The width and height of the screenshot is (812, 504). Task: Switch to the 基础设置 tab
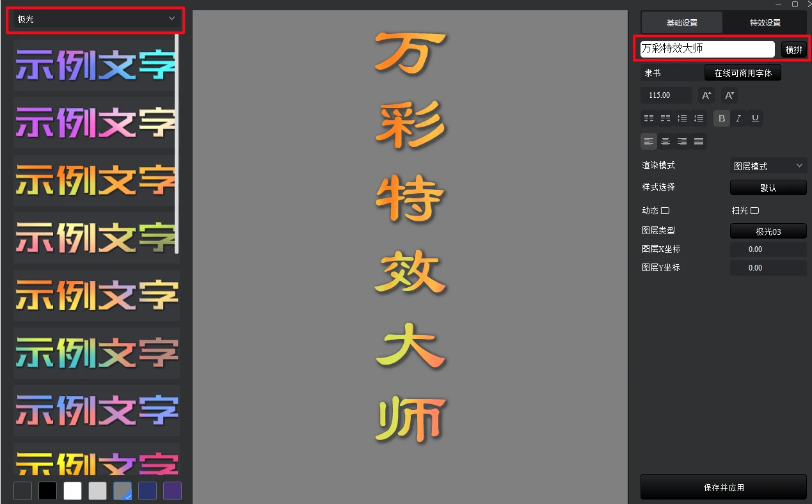pos(681,22)
